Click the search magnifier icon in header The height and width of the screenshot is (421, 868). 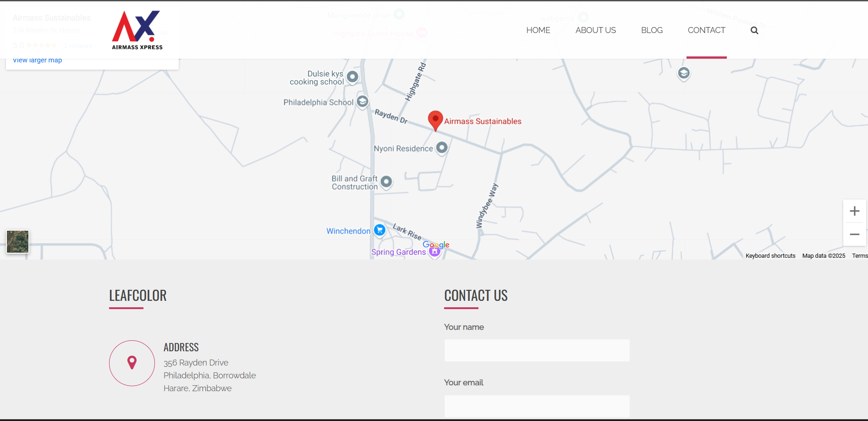754,30
